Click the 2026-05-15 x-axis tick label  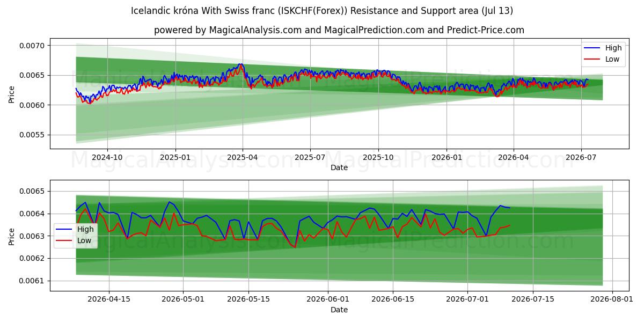click(x=248, y=299)
